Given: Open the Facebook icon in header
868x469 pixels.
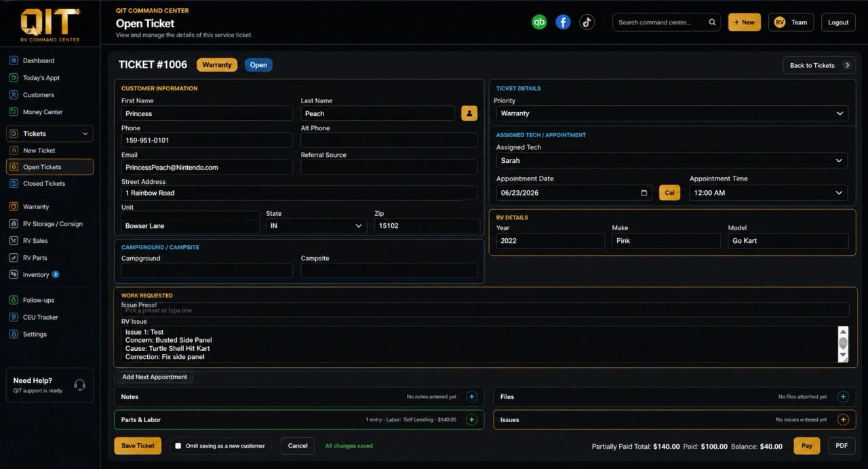Looking at the screenshot, I should (x=563, y=22).
